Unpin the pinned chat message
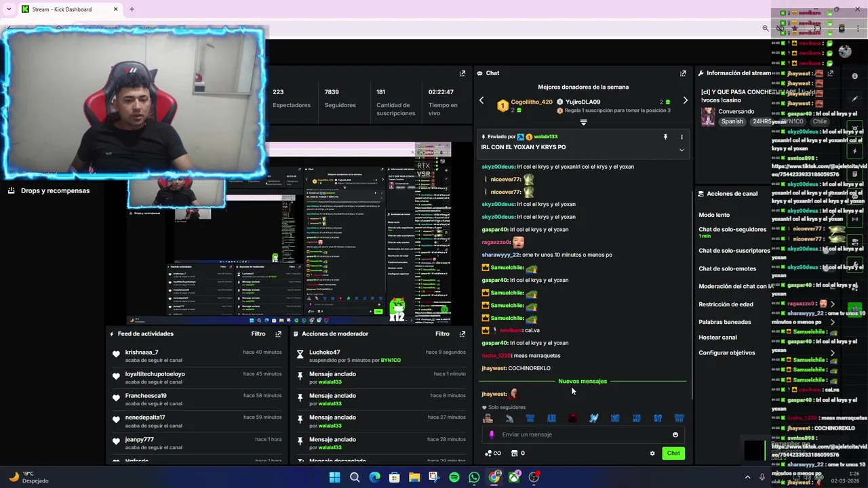868x488 pixels. pos(665,137)
